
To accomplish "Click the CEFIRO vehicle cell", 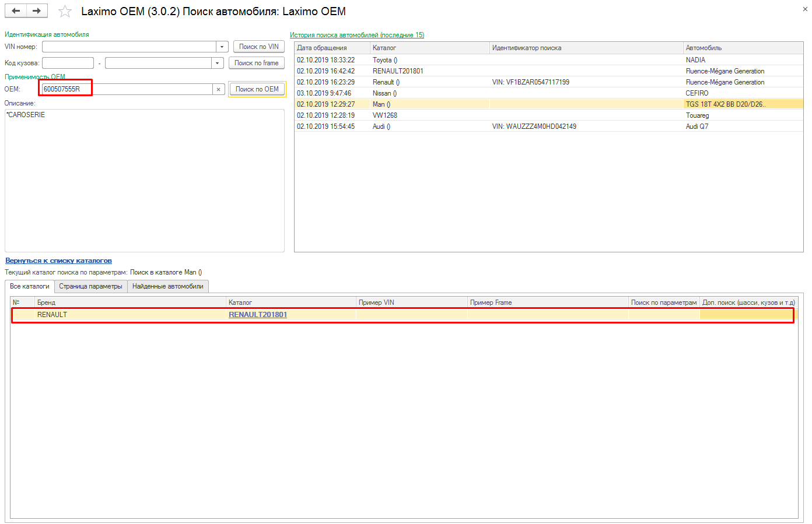I will pos(743,93).
